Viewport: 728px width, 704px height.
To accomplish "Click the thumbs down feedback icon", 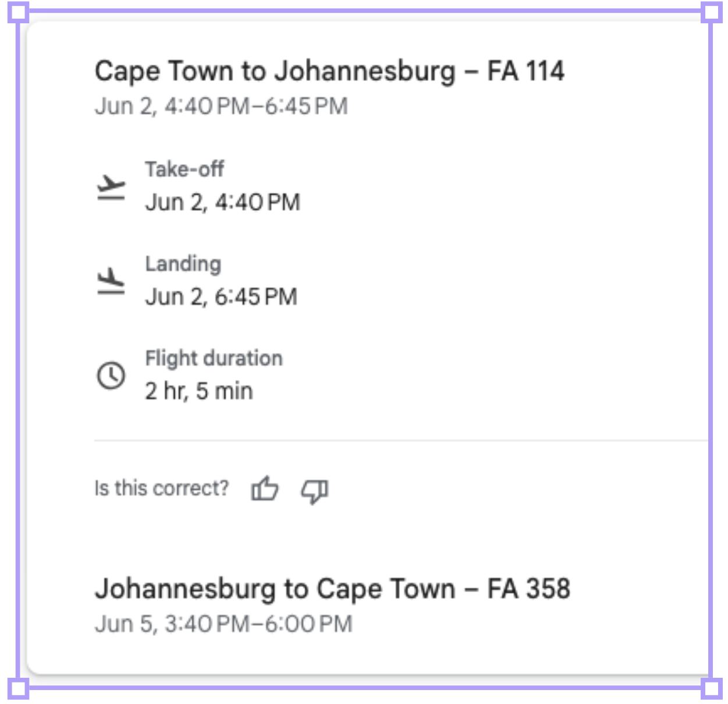I will pos(315,491).
